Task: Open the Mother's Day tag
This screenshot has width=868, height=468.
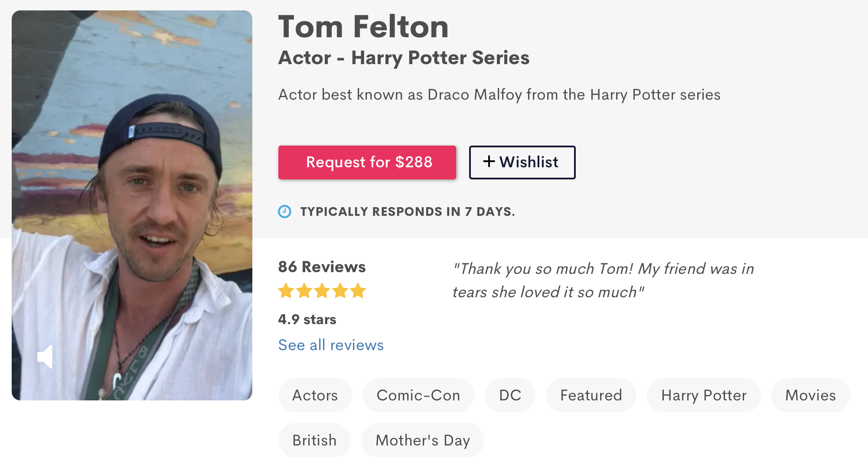Action: click(x=422, y=440)
